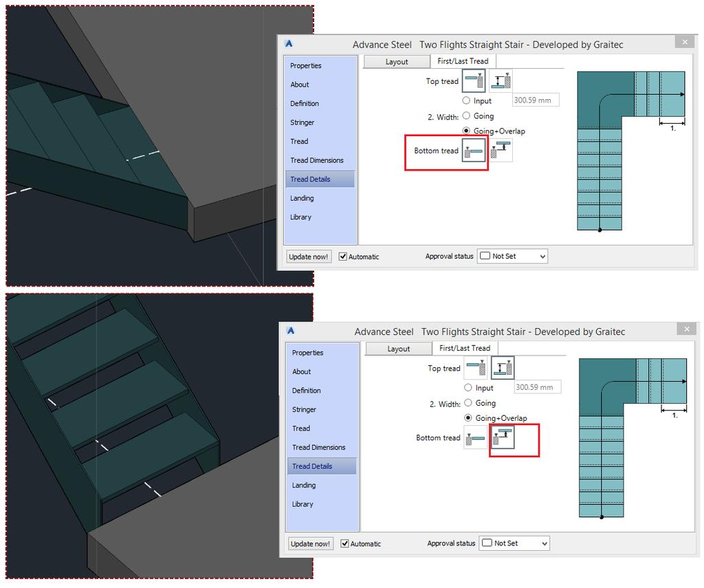
Task: Select first Bottom tread icon in upper dialog
Action: (x=474, y=151)
